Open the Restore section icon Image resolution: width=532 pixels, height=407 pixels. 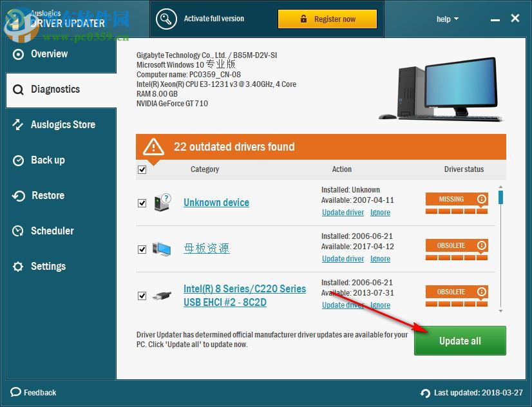click(17, 195)
